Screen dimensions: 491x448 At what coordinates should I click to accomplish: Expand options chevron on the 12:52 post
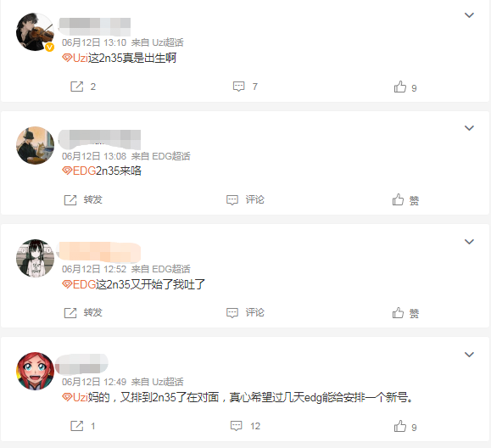point(469,242)
